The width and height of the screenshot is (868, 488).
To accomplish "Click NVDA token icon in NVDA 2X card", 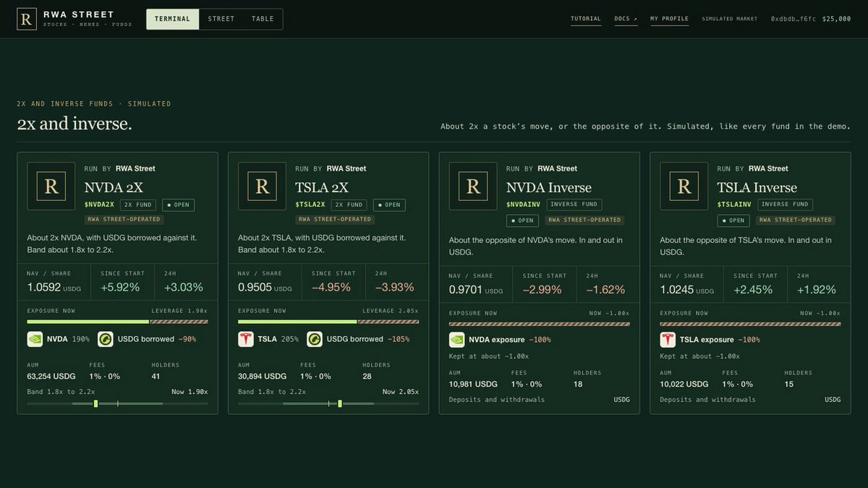I will 35,339.
